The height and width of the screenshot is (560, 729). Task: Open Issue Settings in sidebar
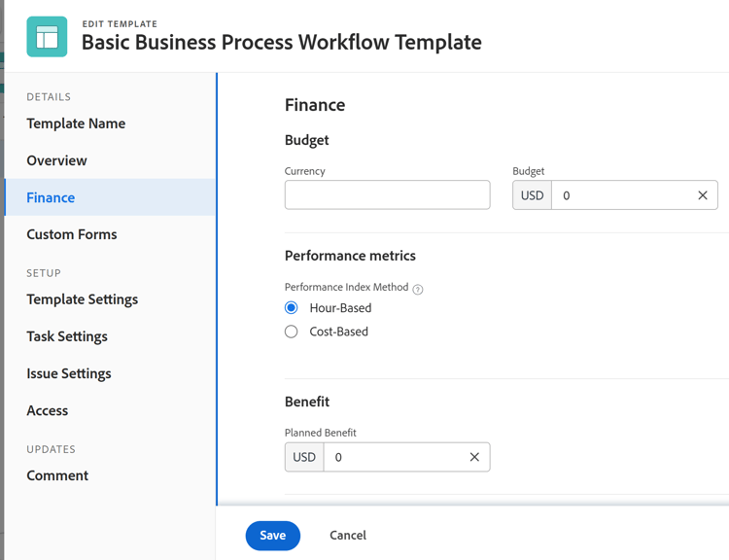click(x=69, y=373)
